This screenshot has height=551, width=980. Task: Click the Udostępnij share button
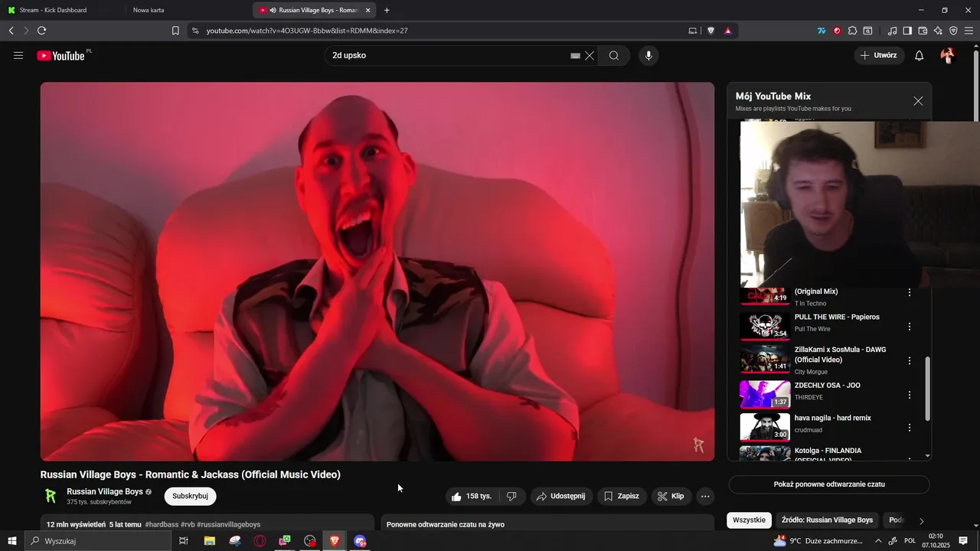click(x=560, y=496)
